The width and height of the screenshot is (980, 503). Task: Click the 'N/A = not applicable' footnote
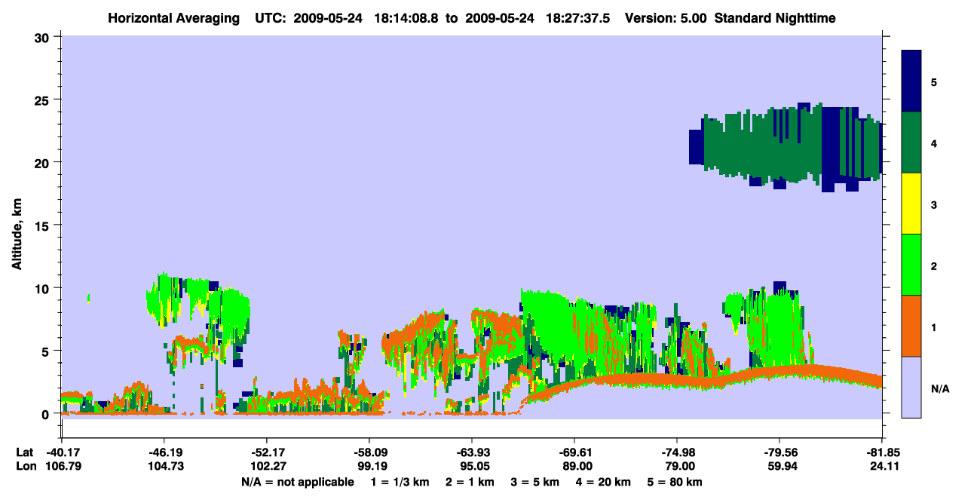click(297, 482)
